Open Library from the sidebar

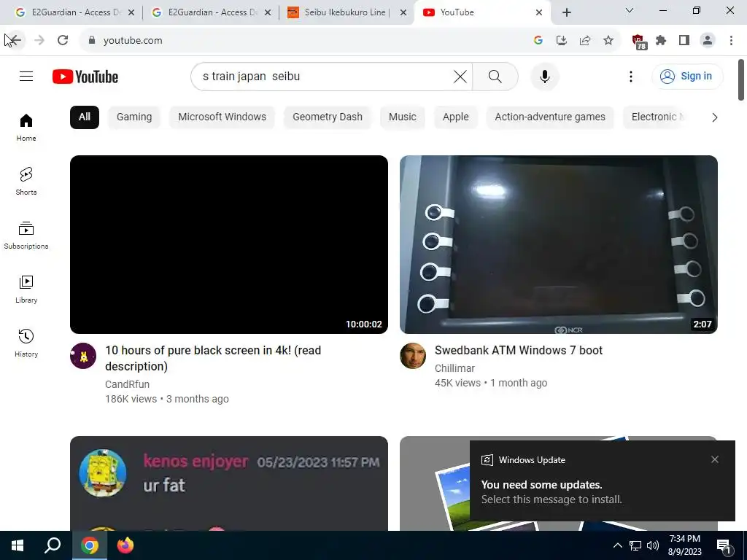[x=26, y=289]
